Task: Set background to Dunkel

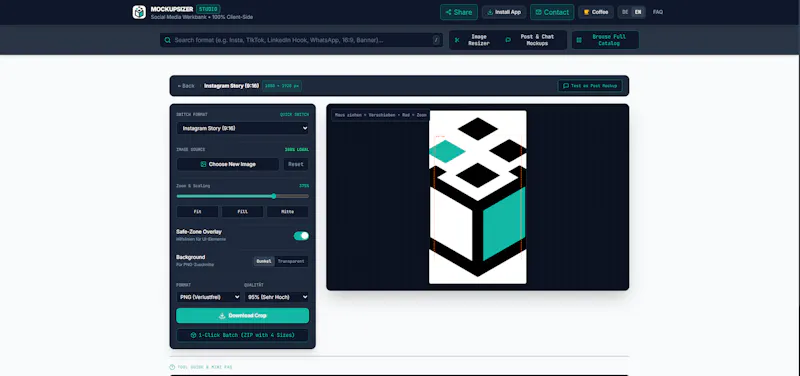Action: click(x=264, y=261)
